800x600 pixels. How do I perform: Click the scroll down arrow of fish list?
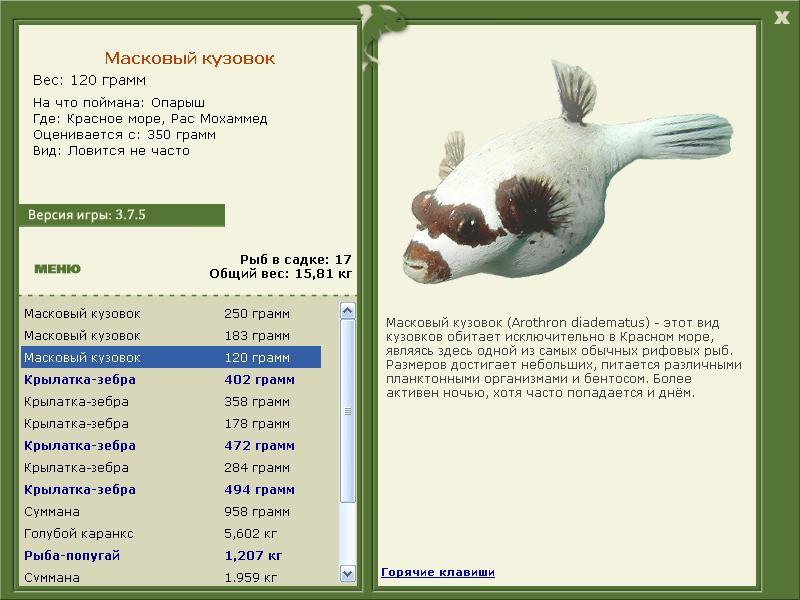(x=347, y=573)
